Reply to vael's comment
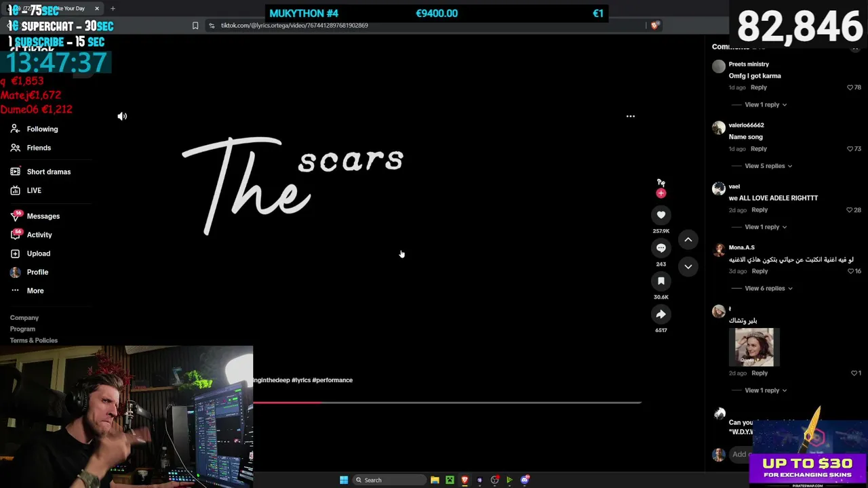 (x=759, y=210)
